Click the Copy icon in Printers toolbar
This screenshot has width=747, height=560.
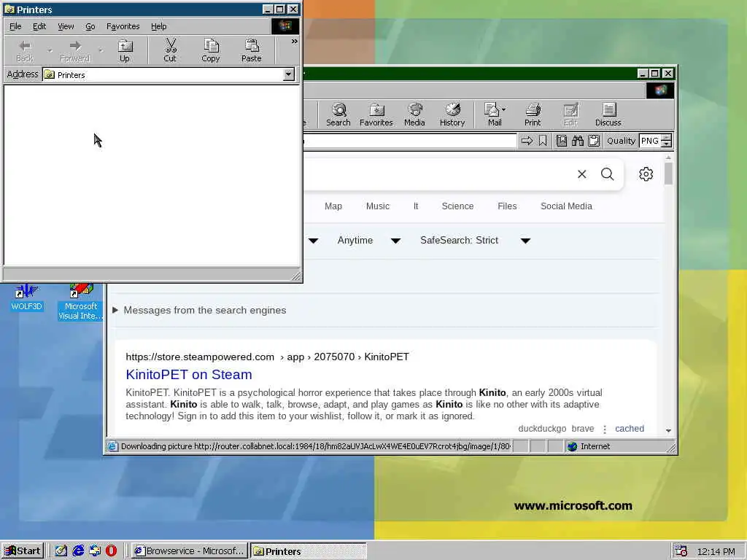[211, 50]
